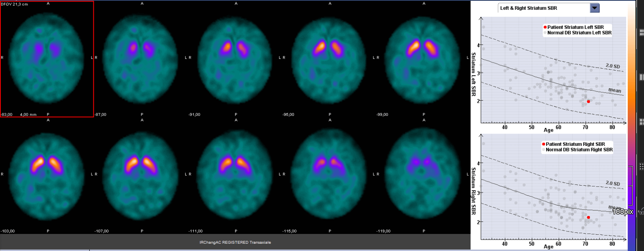This screenshot has width=644, height=251.
Task: Switch to the 3x3 grid layout icon
Action: coord(641,167)
